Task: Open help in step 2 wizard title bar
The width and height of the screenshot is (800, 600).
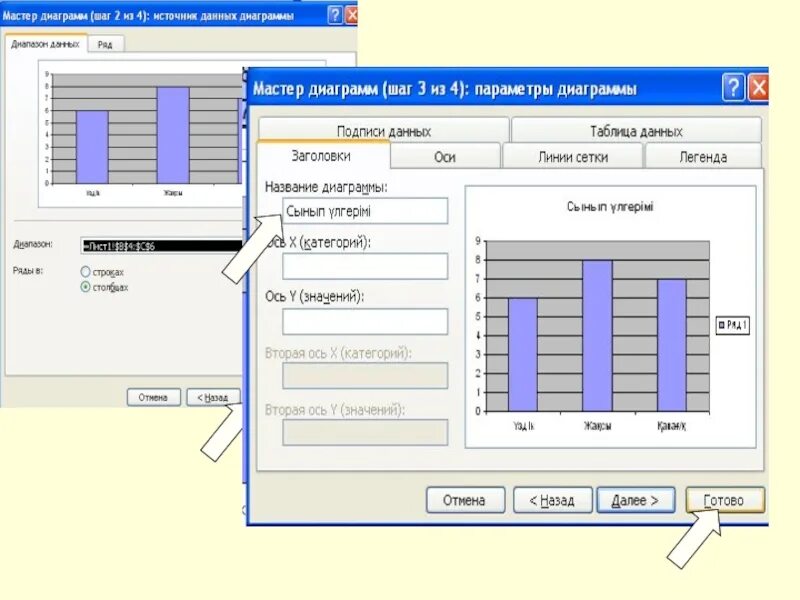Action: click(x=334, y=15)
